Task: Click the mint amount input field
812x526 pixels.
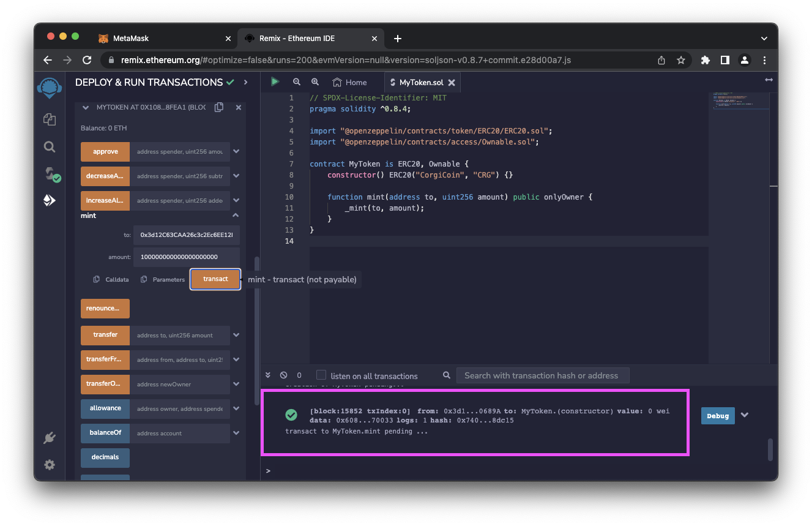Action: 187,257
